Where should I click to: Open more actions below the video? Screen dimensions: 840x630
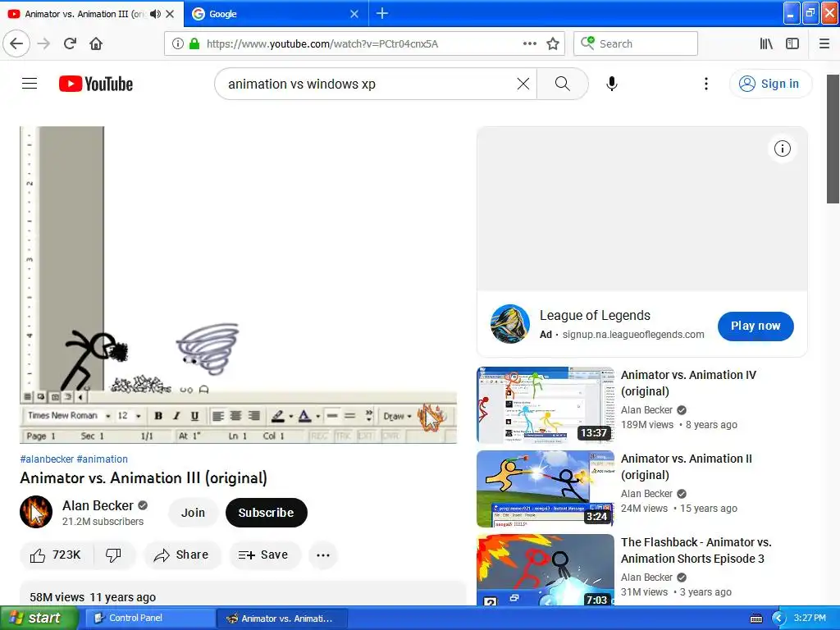click(323, 555)
